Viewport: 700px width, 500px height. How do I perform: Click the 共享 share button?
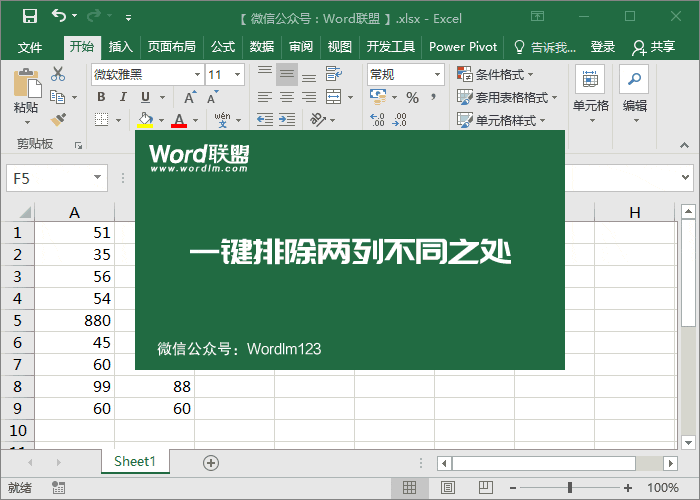pos(654,46)
